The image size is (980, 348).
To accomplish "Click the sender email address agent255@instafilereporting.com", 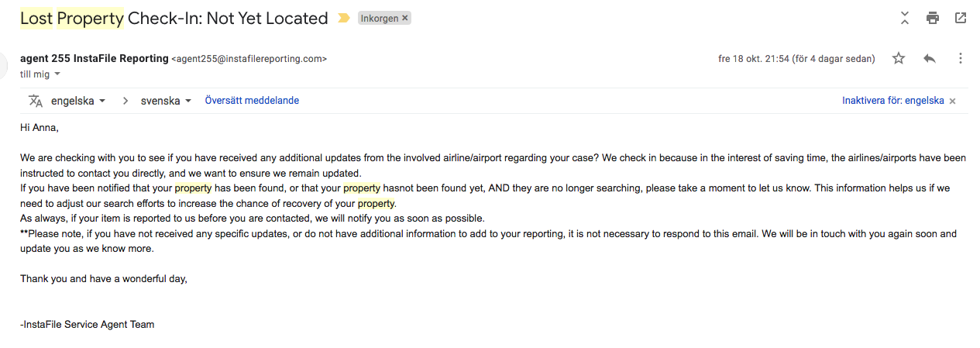I will (249, 59).
